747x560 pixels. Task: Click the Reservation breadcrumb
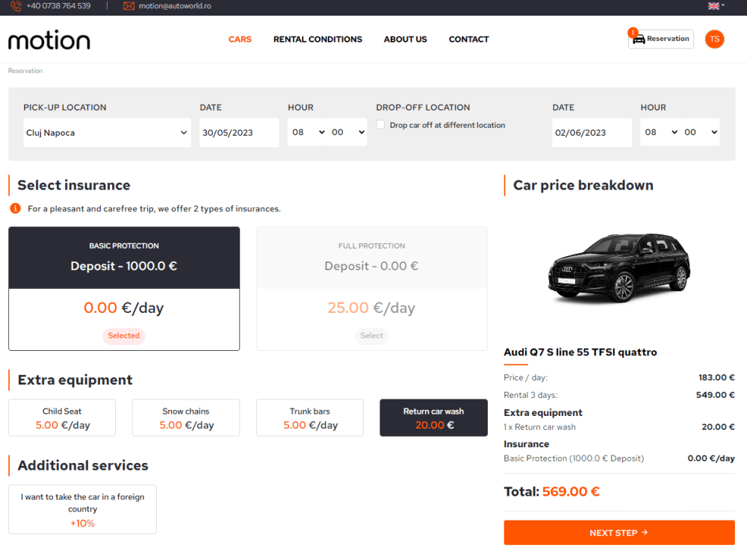(x=25, y=71)
